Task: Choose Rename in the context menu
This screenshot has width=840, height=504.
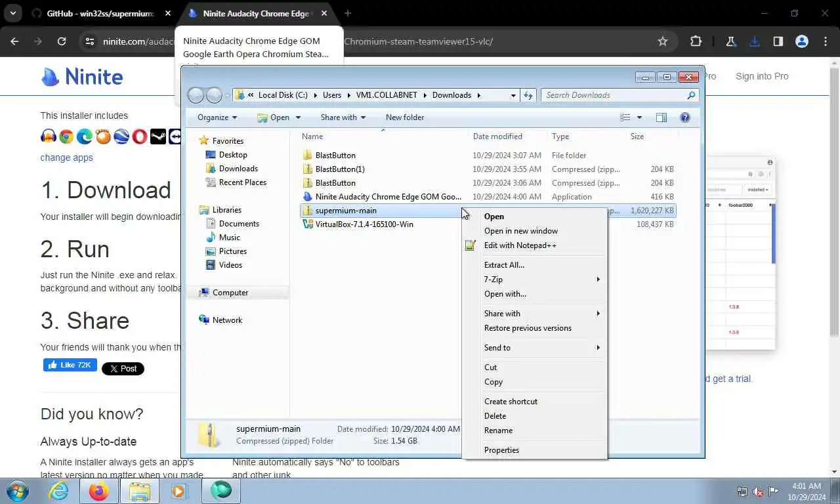Action: (535, 430)
